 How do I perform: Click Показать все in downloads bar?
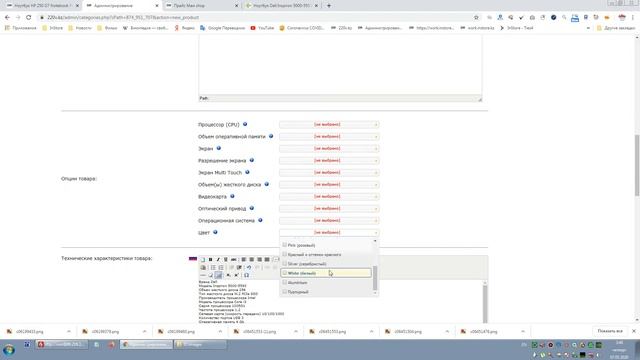point(610,331)
